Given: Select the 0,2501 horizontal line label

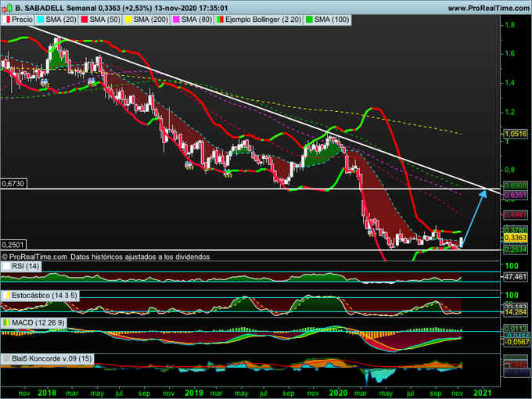Looking at the screenshot, I should pos(13,245).
